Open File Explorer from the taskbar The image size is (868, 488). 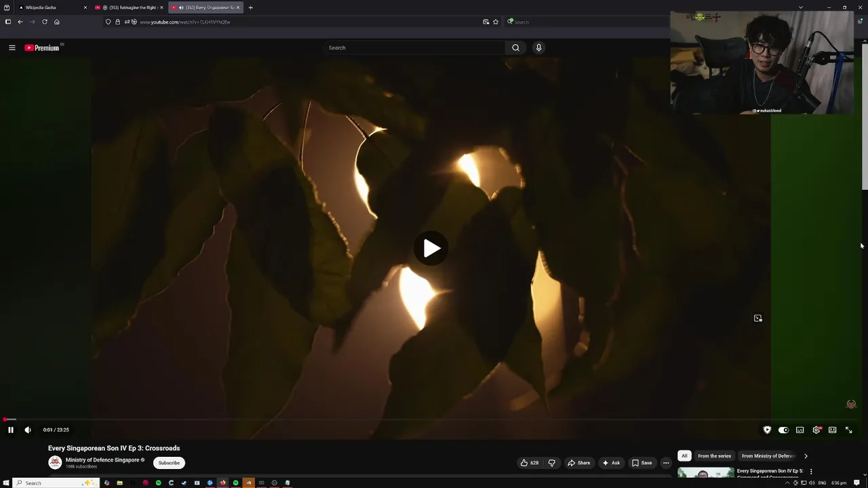pyautogui.click(x=119, y=483)
